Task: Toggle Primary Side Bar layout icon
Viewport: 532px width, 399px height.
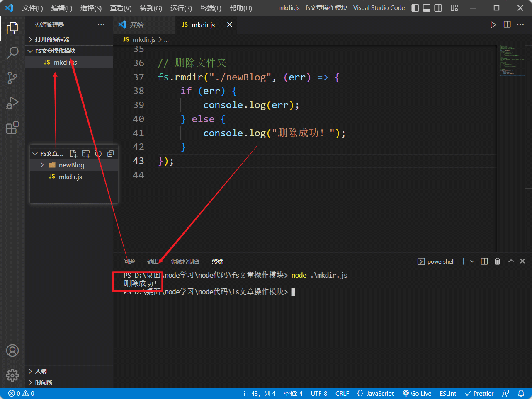Action: tap(415, 8)
